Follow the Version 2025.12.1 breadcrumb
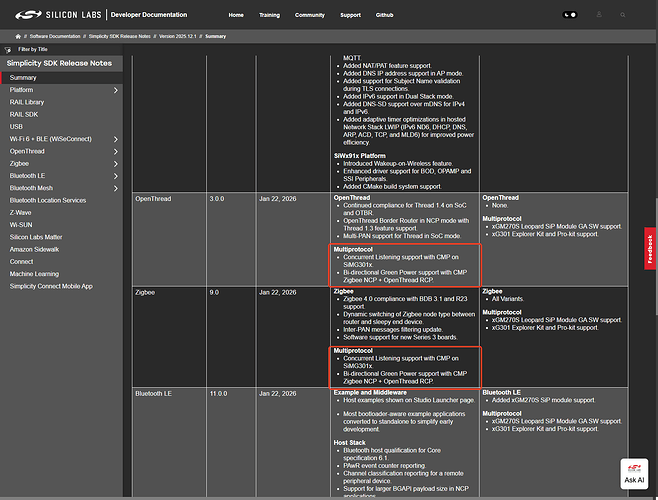Viewport: 658px width, 500px height. pyautogui.click(x=178, y=37)
